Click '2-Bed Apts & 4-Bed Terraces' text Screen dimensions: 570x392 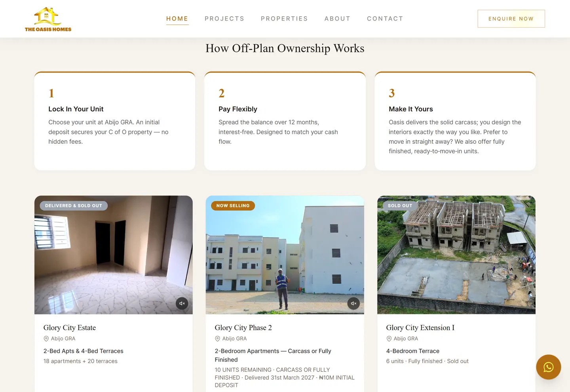click(84, 351)
